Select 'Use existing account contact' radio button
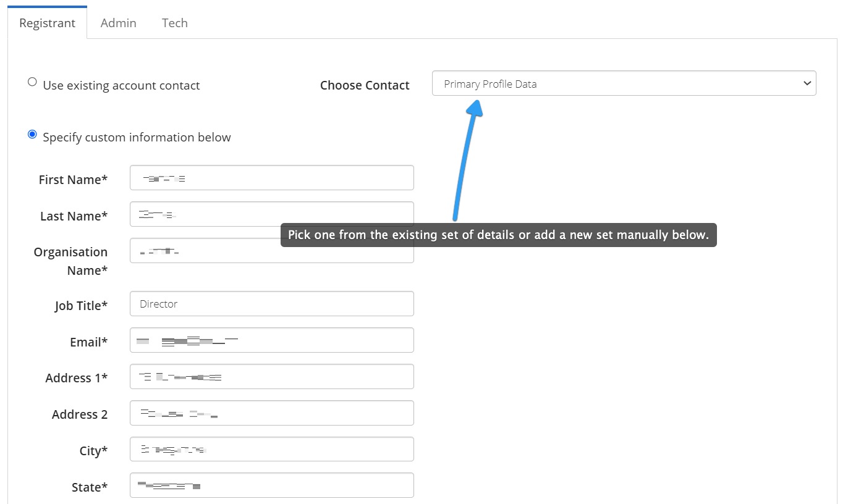This screenshot has height=504, width=848. 33,82
